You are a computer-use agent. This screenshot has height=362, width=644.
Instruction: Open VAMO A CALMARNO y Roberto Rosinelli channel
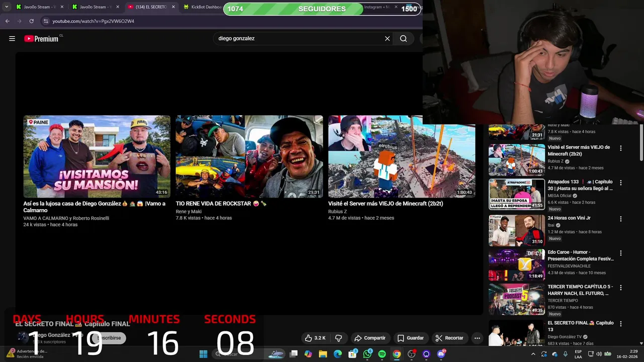[66, 218]
